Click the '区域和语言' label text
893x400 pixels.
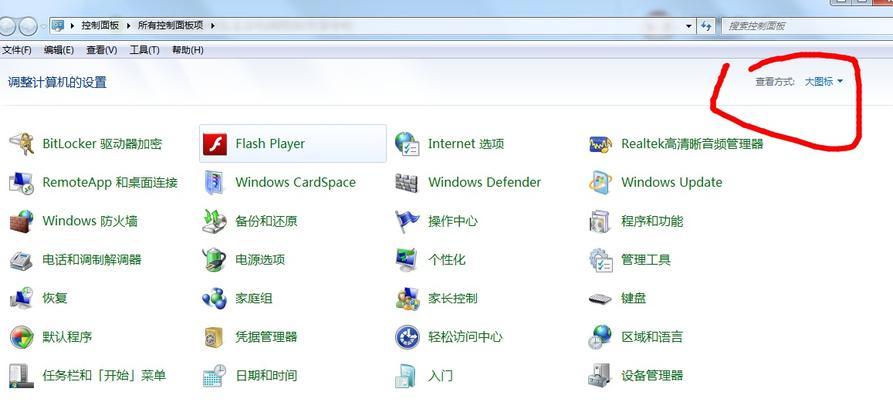[x=652, y=337]
